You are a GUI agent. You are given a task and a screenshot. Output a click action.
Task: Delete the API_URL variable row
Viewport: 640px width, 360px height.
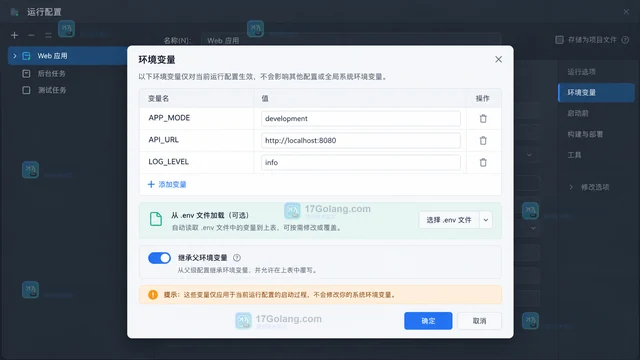(x=483, y=140)
